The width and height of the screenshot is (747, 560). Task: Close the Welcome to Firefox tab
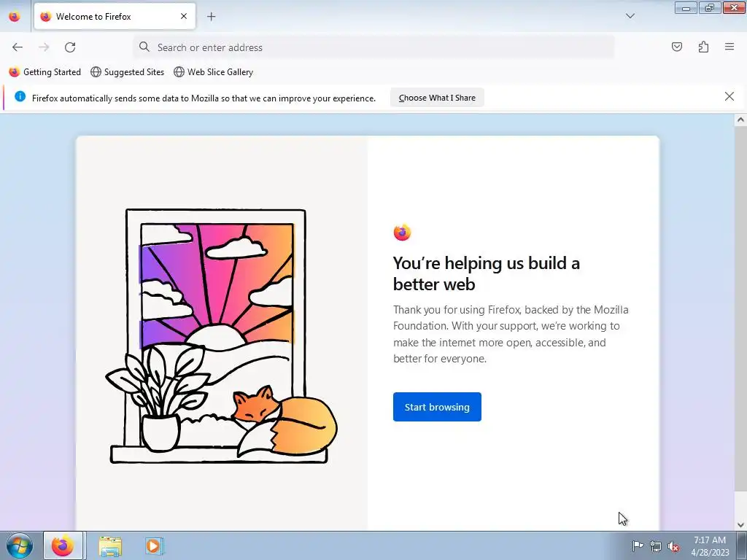pos(184,16)
